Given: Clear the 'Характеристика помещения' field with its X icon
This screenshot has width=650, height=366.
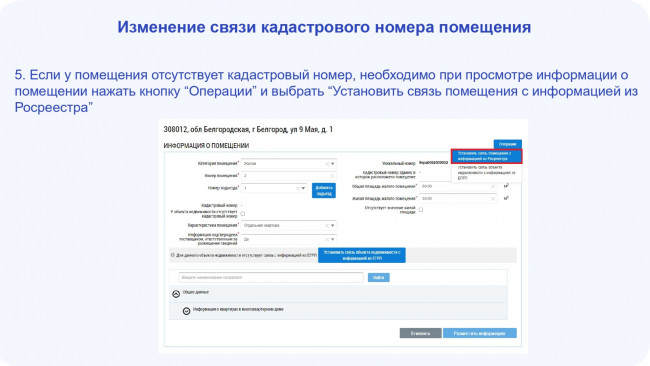Looking at the screenshot, I should coord(327,226).
